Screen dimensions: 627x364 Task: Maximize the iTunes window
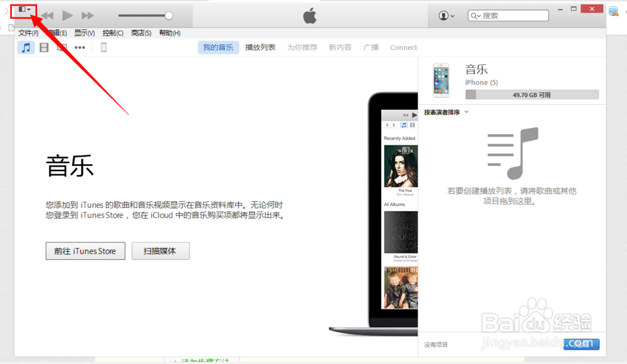point(574,9)
